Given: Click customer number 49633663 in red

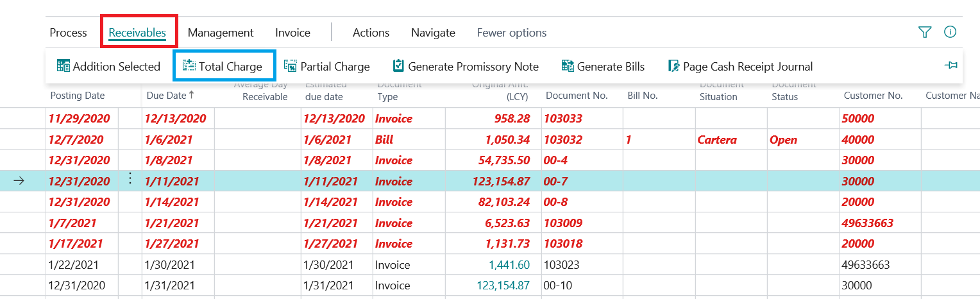Looking at the screenshot, I should click(868, 223).
